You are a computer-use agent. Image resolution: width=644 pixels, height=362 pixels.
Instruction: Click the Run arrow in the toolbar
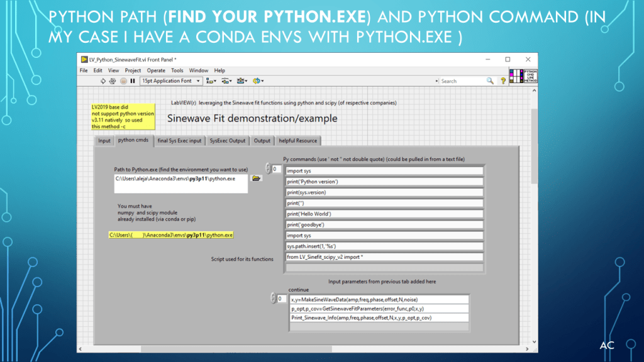tap(103, 81)
